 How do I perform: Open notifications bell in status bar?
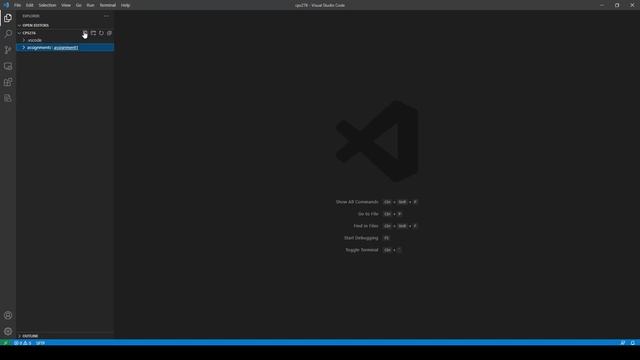click(x=633, y=343)
